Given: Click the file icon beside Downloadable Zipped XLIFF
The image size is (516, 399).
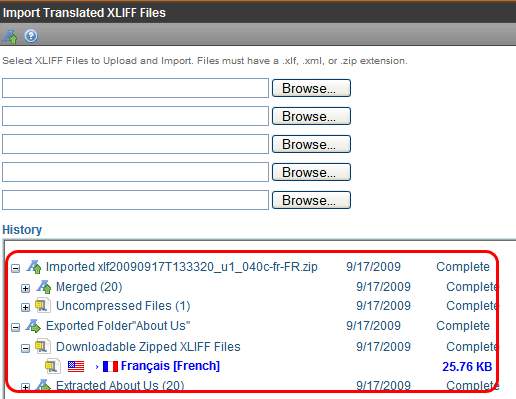Looking at the screenshot, I should coord(43,346).
